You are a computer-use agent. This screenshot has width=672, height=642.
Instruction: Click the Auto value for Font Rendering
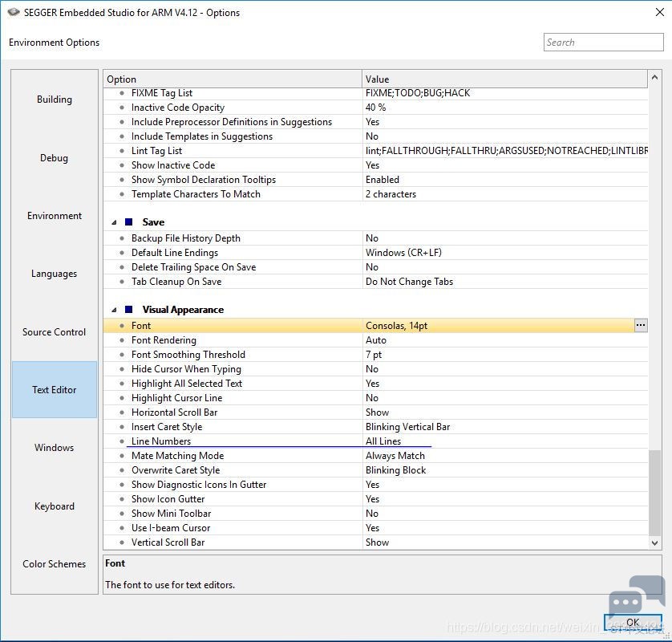pyautogui.click(x=376, y=340)
